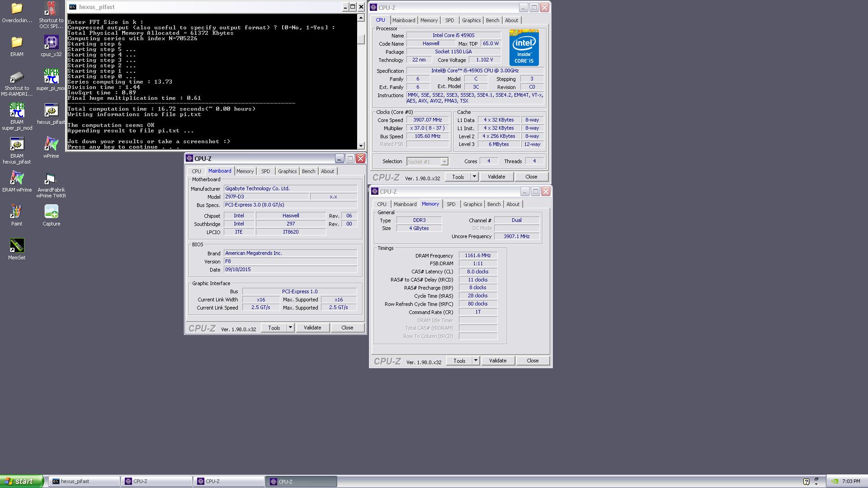Click the first CPU-Z taskbar button
868x488 pixels.
[156, 482]
